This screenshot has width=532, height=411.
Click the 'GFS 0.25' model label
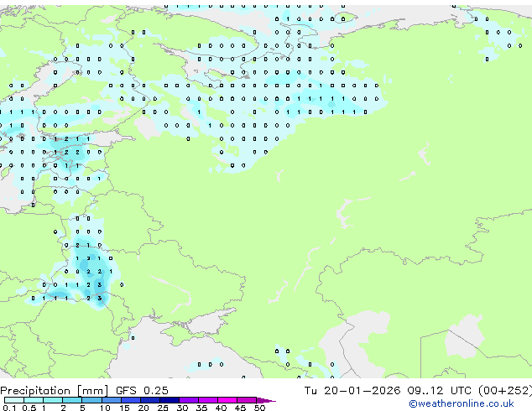pyautogui.click(x=142, y=391)
